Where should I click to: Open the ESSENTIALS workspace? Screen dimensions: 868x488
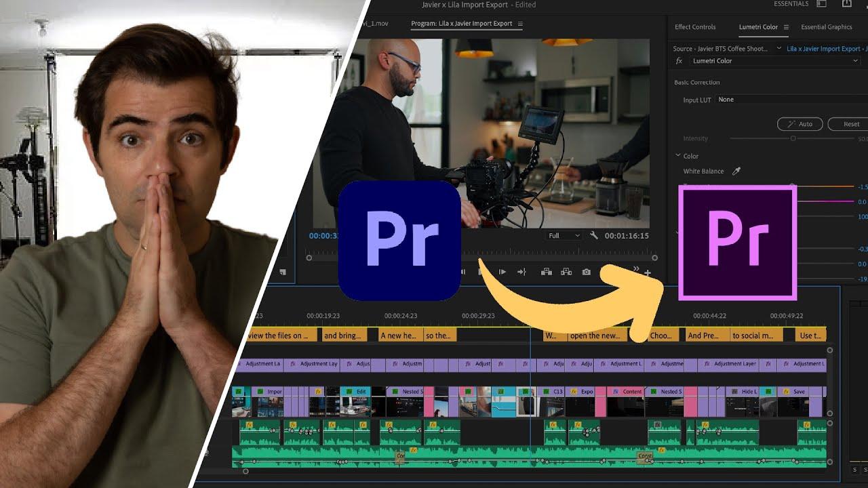click(791, 4)
